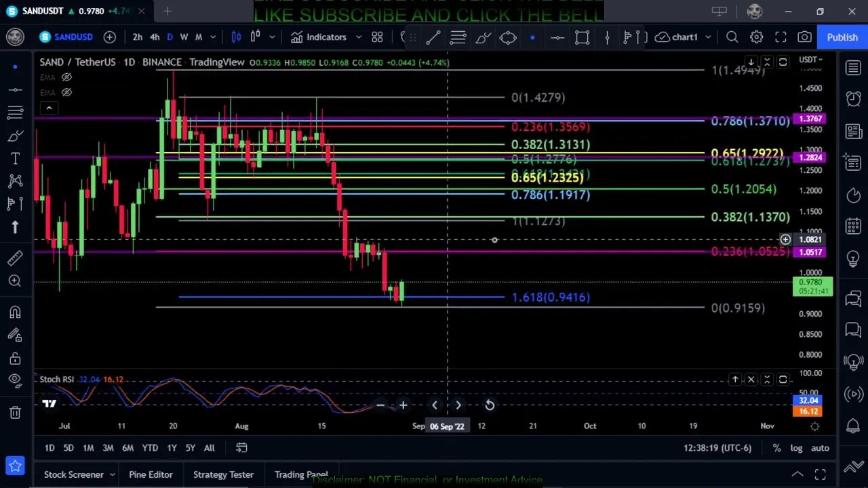Lock all drawing tools

15,358
